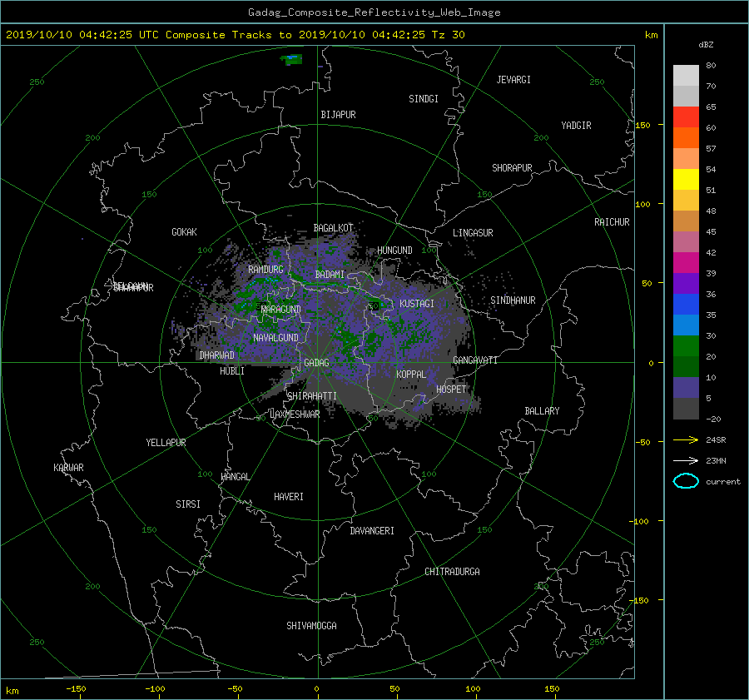Click the DHARWAD city label
Image resolution: width=749 pixels, height=700 pixels.
pyautogui.click(x=216, y=355)
